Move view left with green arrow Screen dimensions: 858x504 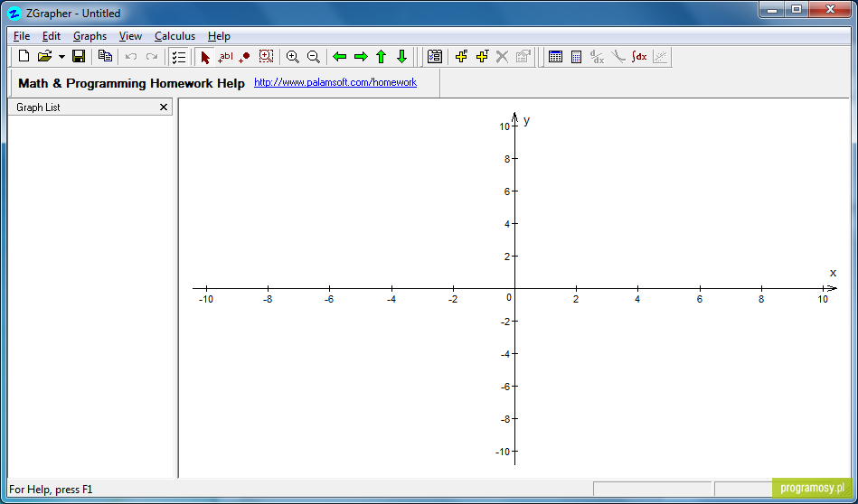click(340, 56)
